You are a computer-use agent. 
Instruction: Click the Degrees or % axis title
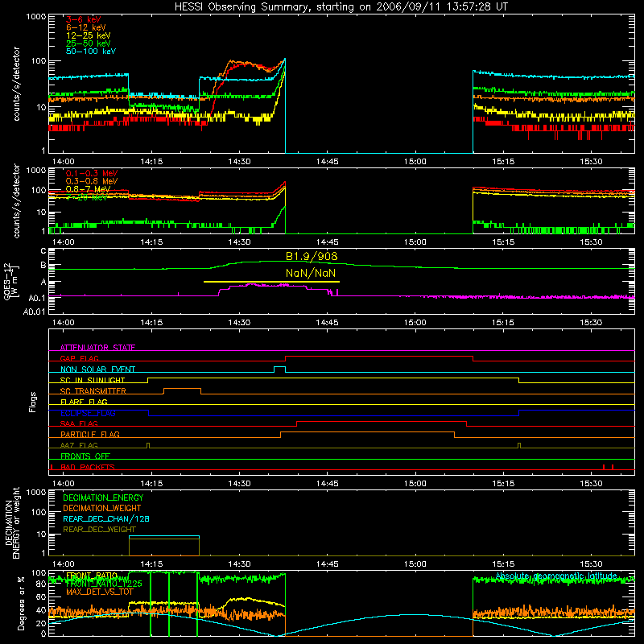[x=21, y=603]
